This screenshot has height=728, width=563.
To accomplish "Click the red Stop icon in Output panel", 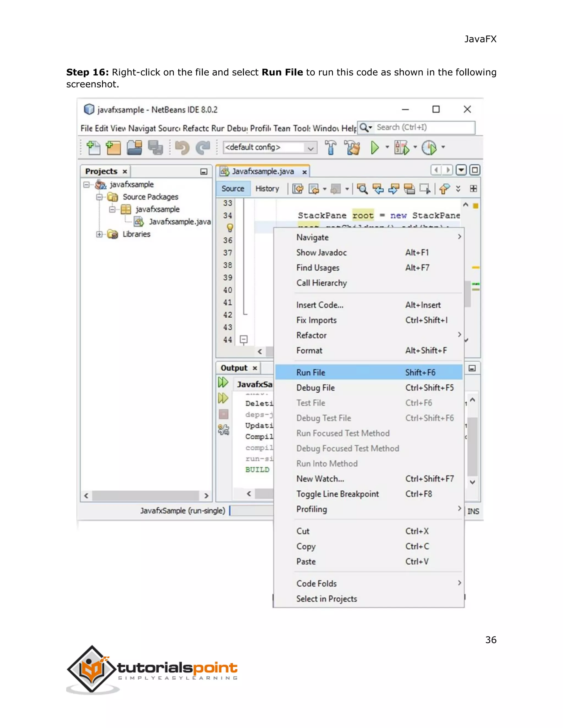I will click(x=223, y=414).
